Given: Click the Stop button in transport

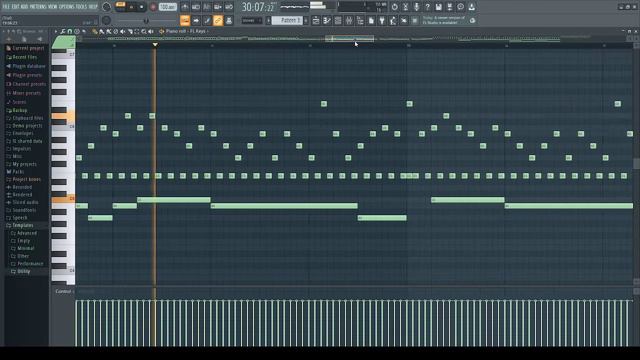Looking at the screenshot, I should [142, 7].
